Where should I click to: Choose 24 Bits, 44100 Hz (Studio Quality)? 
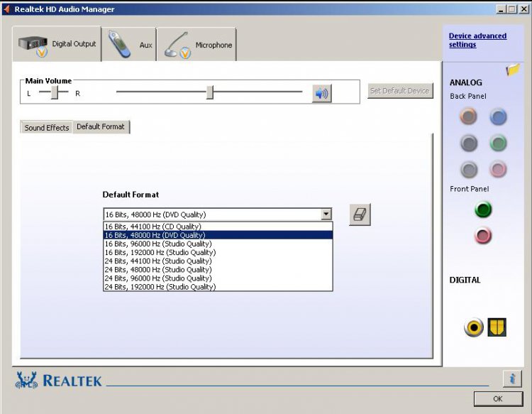218,261
